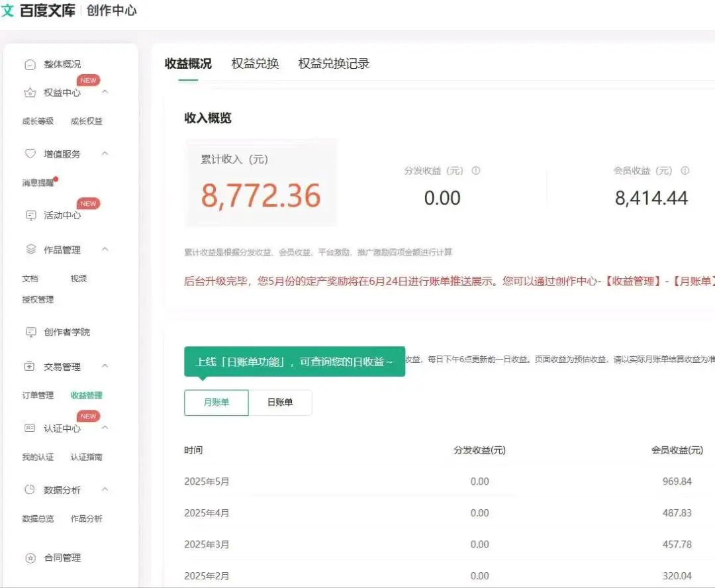Click info icon next to 会员收益
This screenshot has height=588, width=715.
click(685, 171)
